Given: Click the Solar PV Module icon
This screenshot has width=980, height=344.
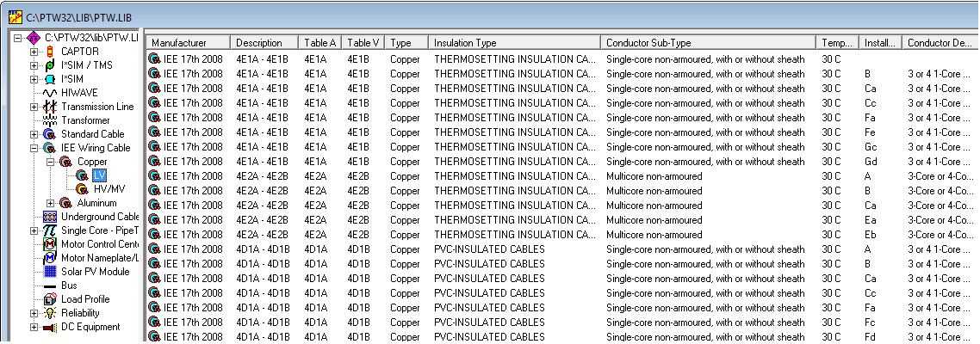Looking at the screenshot, I should pyautogui.click(x=50, y=272).
